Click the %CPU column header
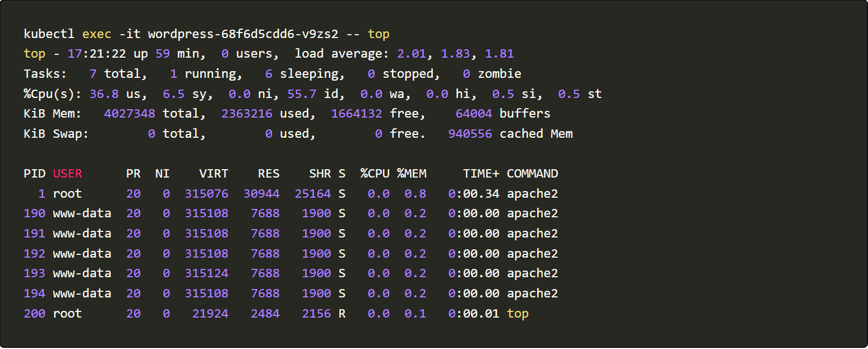868x349 pixels. click(x=375, y=174)
